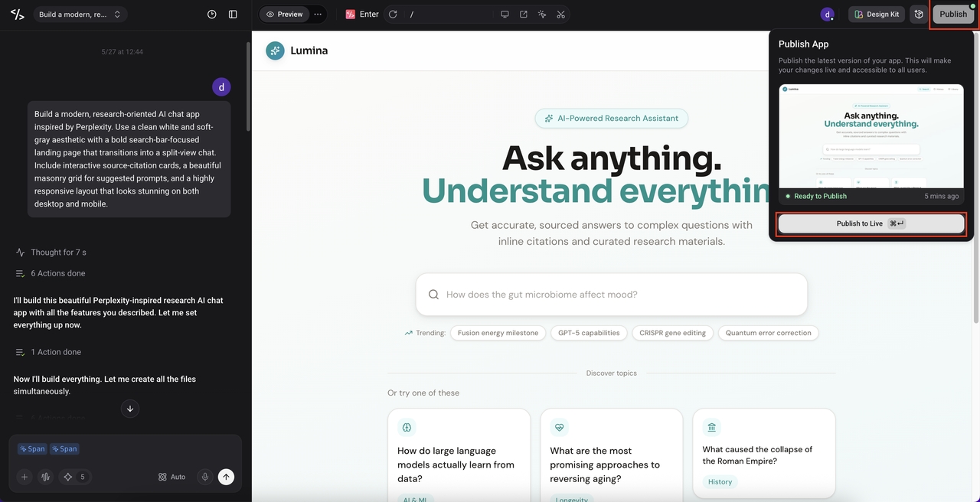Click the 'Discover topics' label
Viewport: 980px width, 502px height.
pos(611,373)
